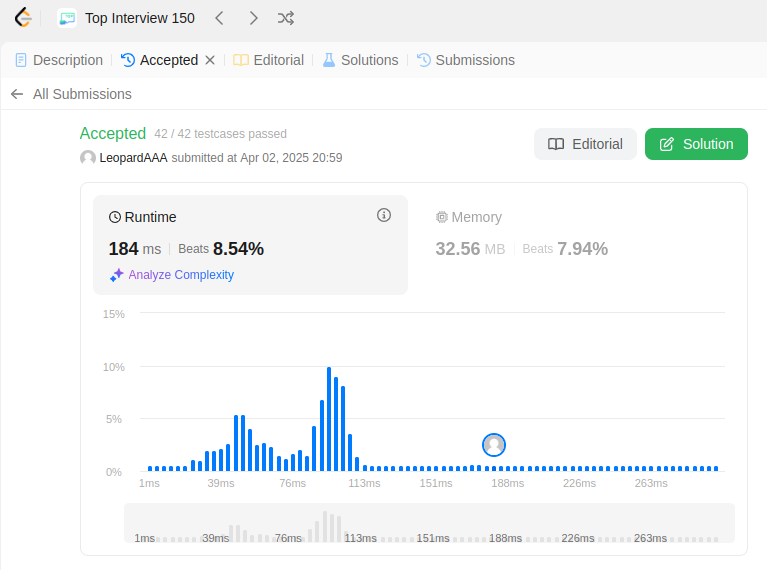Click the 15% y-axis label
Screen dimensions: 767x570
click(x=113, y=314)
